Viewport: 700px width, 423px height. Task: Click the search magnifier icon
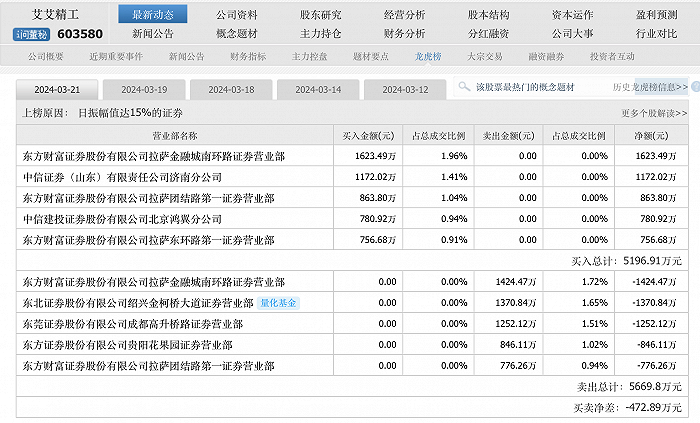464,87
